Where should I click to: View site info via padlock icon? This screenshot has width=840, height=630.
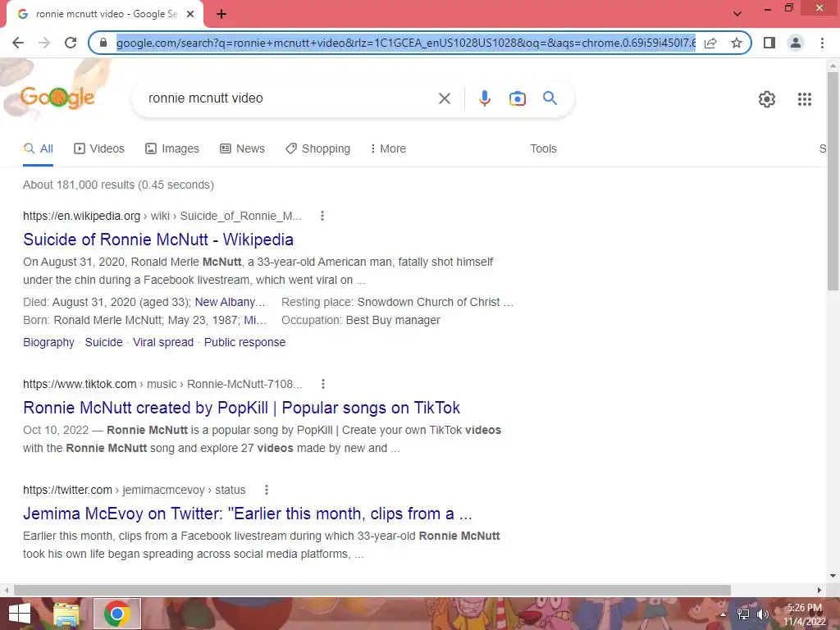103,43
